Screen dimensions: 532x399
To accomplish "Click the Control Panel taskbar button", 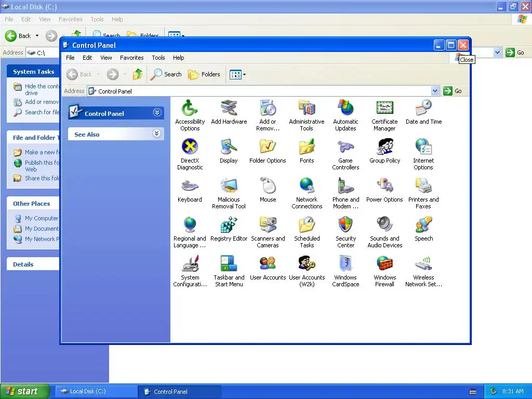I will pyautogui.click(x=180, y=392).
